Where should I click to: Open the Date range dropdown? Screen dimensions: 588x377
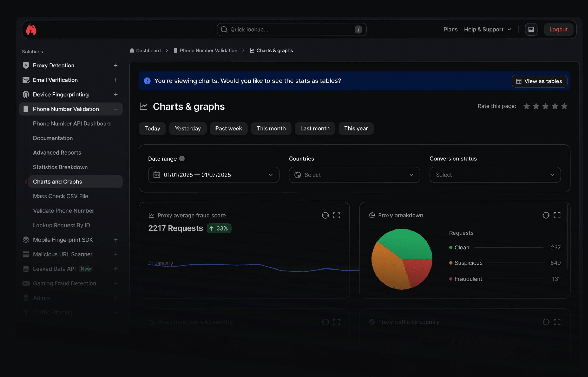click(214, 175)
